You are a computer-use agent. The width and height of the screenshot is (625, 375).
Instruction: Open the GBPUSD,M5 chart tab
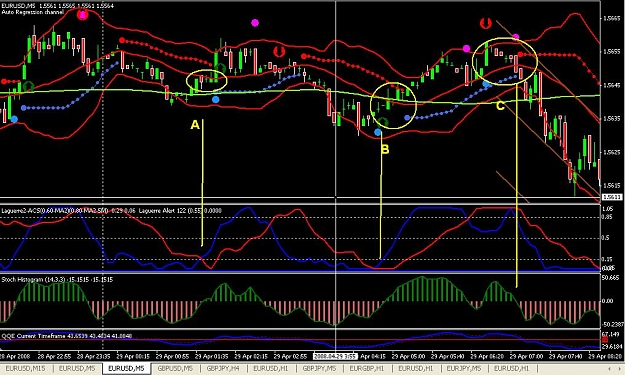175,369
